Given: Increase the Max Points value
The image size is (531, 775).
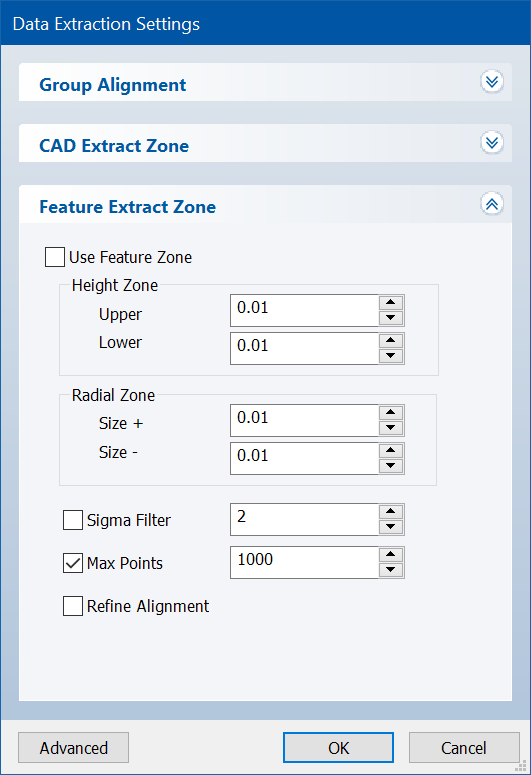Looking at the screenshot, I should [391, 555].
